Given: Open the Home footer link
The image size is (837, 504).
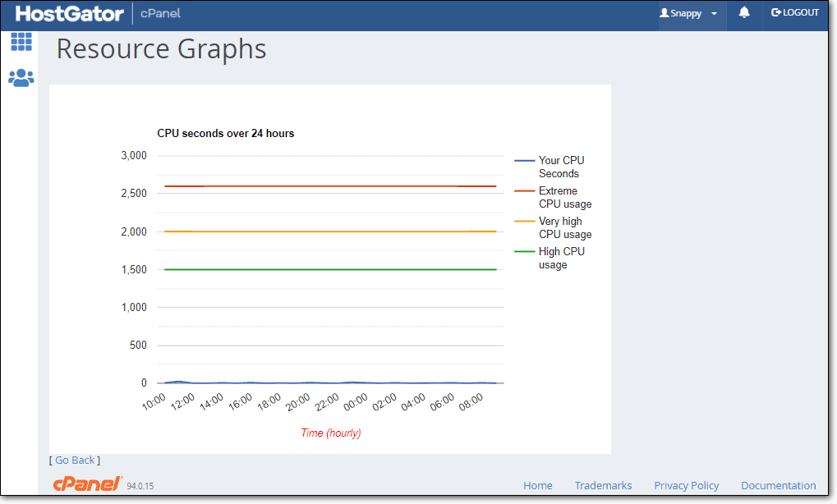Looking at the screenshot, I should pos(537,485).
